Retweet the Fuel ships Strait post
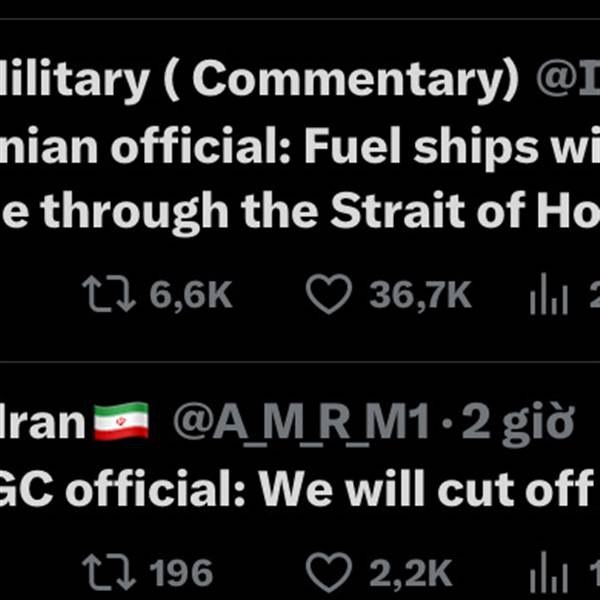The height and width of the screenshot is (600, 600). (109, 294)
